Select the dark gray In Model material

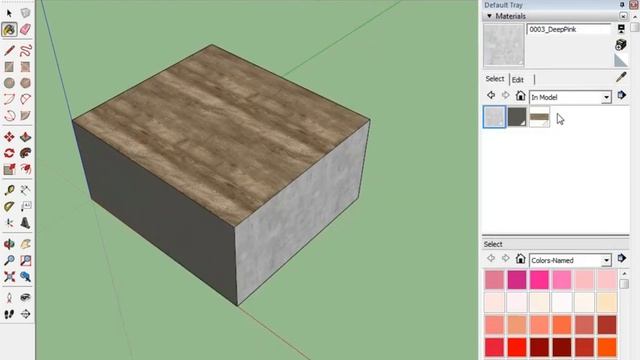coord(517,117)
